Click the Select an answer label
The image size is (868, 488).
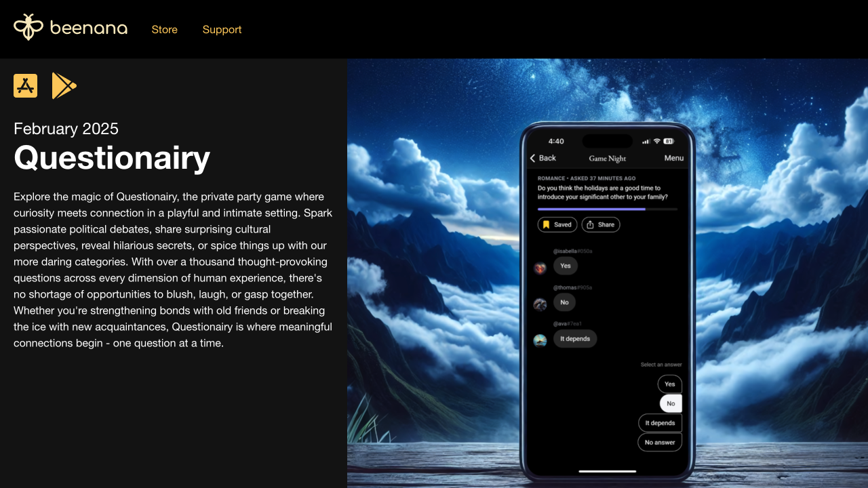pyautogui.click(x=661, y=365)
